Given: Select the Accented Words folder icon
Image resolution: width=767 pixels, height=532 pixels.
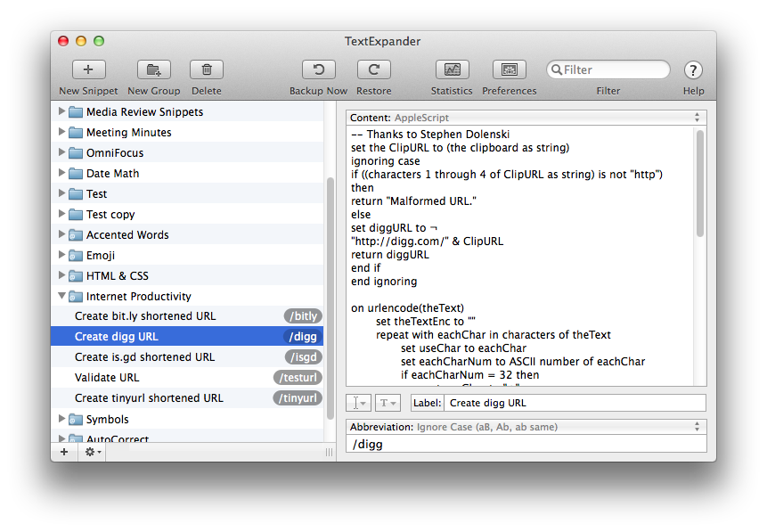Looking at the screenshot, I should tap(76, 235).
